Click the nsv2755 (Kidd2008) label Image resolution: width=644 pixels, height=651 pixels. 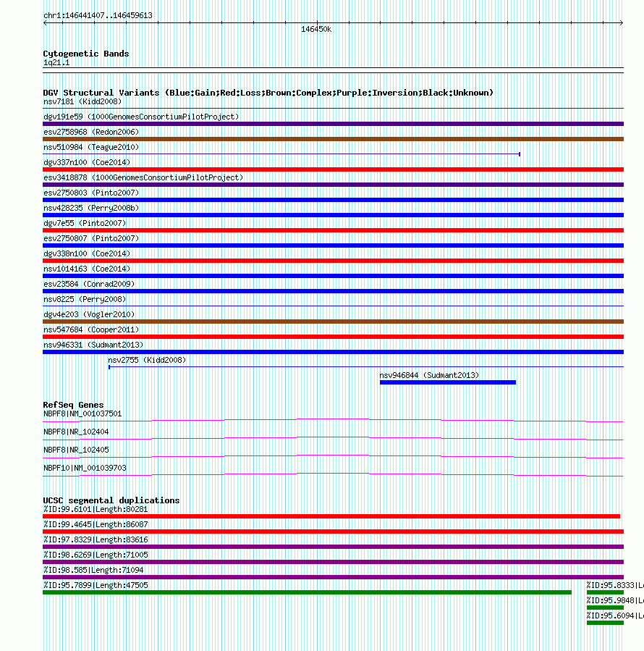tap(147, 361)
